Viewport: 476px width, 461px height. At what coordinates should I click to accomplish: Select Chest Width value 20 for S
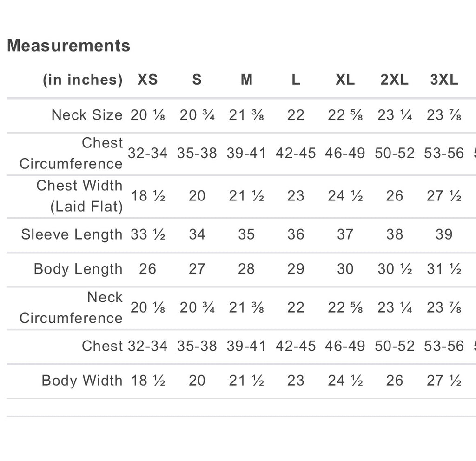click(197, 196)
